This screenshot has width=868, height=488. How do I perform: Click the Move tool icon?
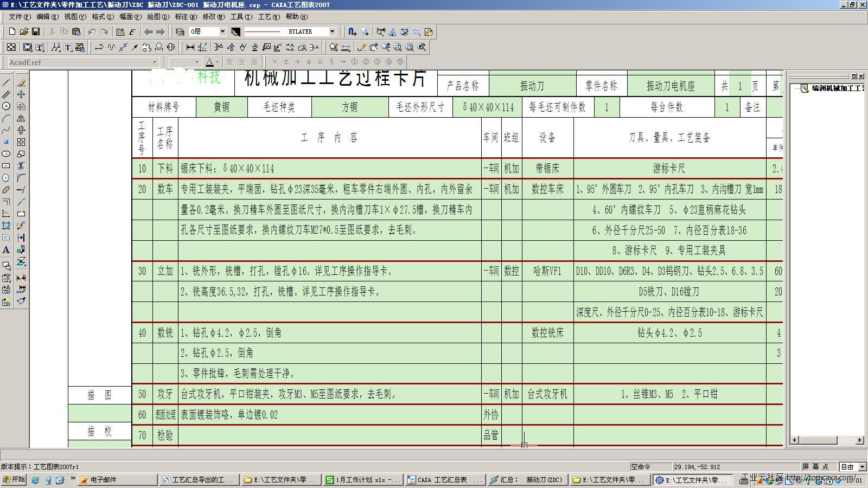tap(22, 95)
